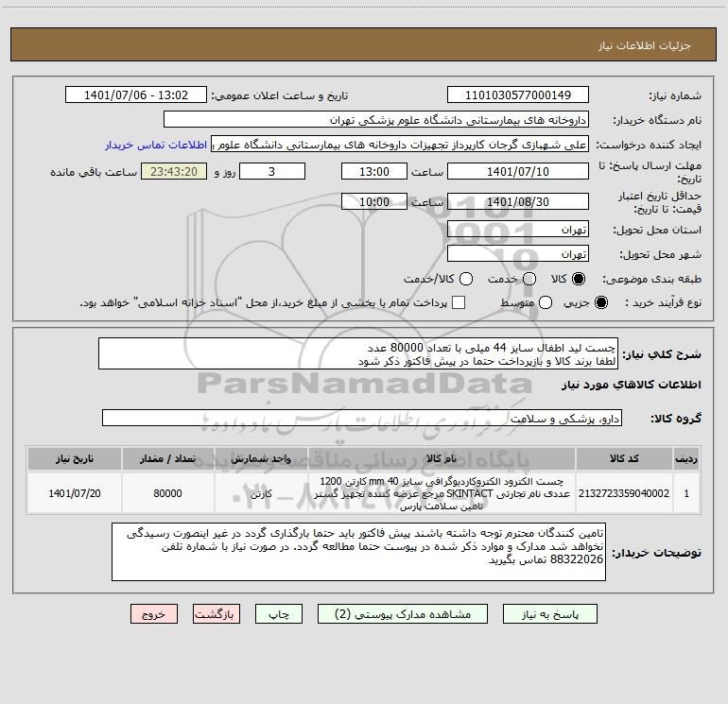This screenshot has height=704, width=728.
Task: Click the goods group field دارو، پزشکی و سلامت
Action: [362, 418]
